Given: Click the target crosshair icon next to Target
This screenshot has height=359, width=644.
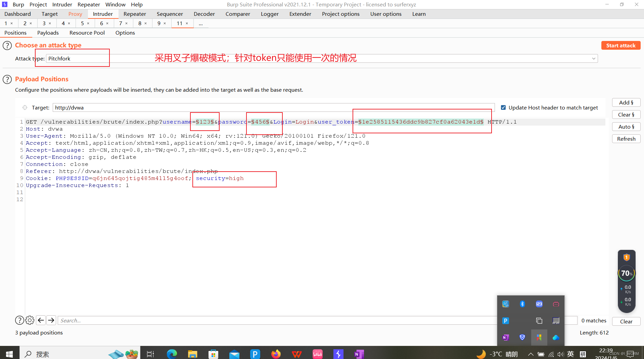Looking at the screenshot, I should [x=25, y=107].
